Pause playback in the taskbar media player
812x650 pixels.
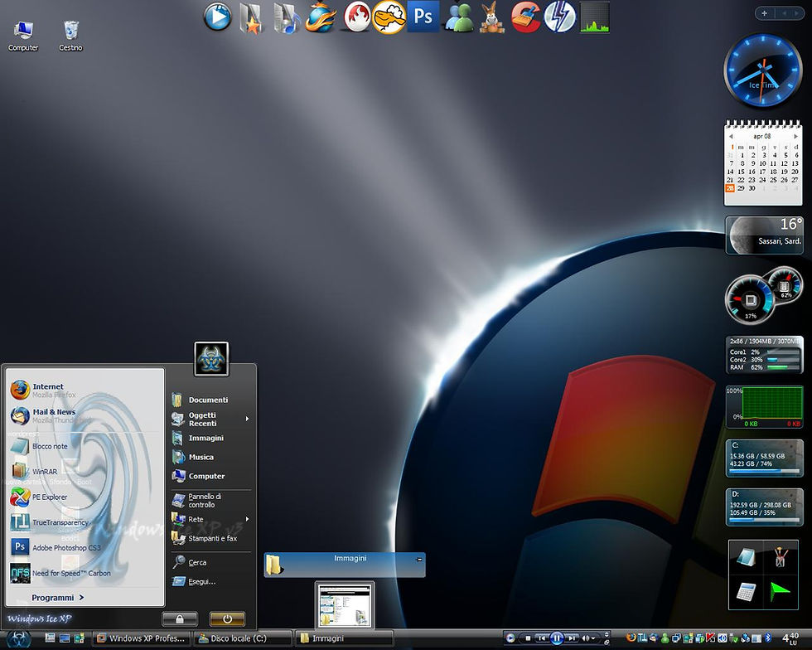pos(557,638)
